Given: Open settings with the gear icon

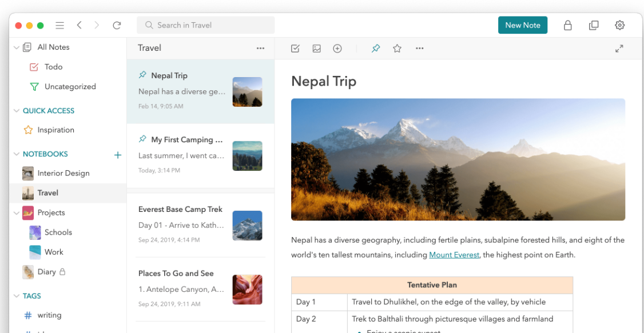Looking at the screenshot, I should 619,25.
